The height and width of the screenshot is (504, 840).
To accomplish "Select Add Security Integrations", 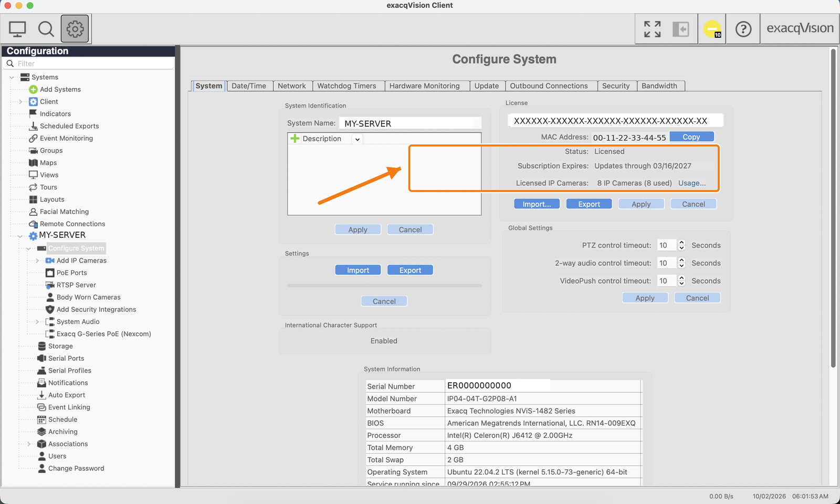I will (96, 310).
